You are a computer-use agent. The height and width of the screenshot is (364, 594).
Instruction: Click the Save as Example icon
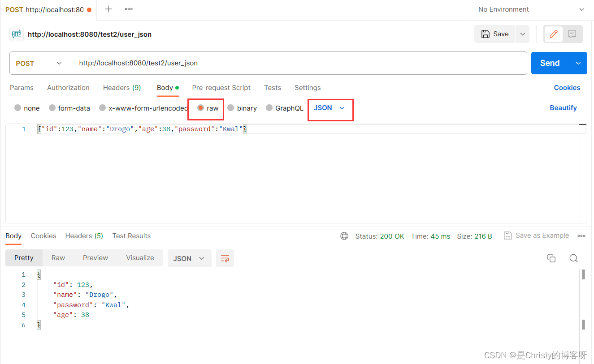tap(508, 236)
